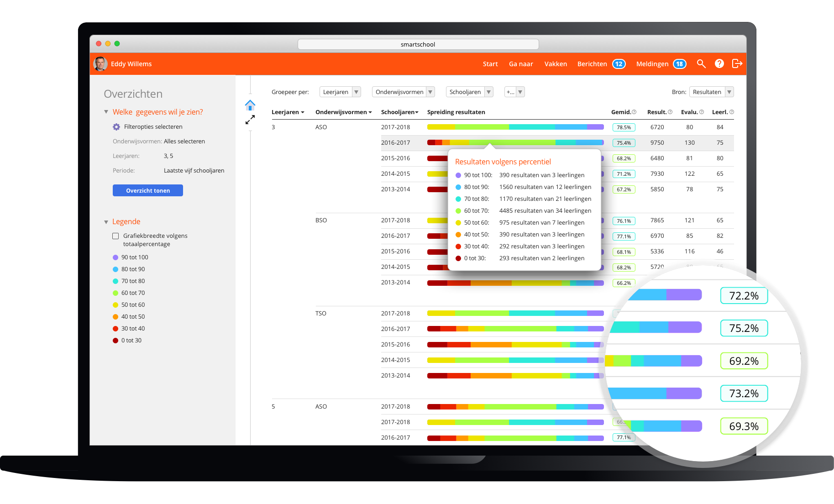Image resolution: width=834 pixels, height=504 pixels.
Task: Click the help question mark icon
Action: click(x=719, y=64)
